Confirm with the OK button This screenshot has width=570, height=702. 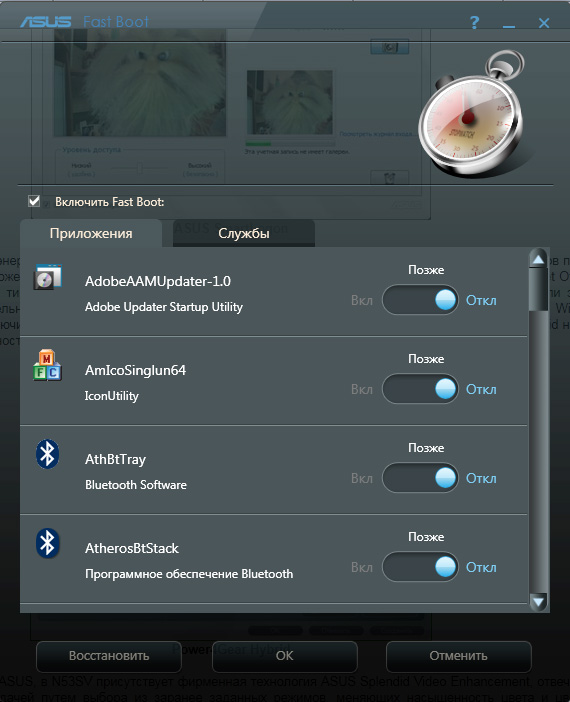pyautogui.click(x=285, y=656)
